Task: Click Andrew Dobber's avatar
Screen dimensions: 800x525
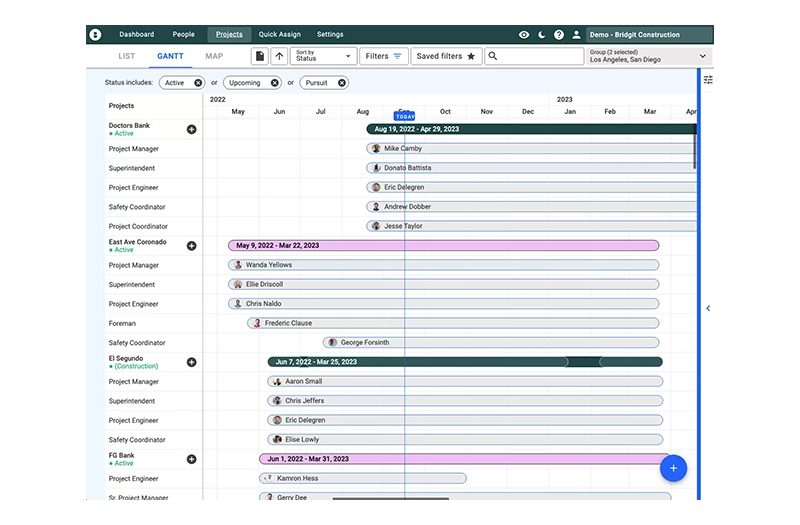Action: 376,207
